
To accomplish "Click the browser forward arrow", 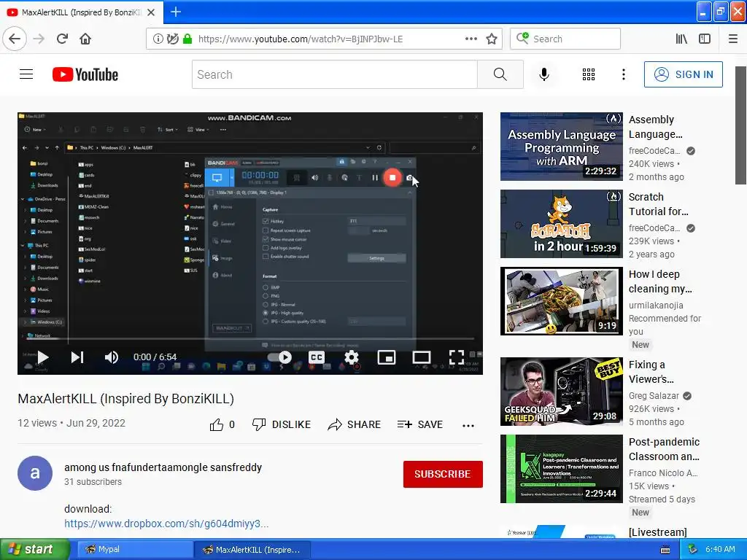I will click(39, 39).
